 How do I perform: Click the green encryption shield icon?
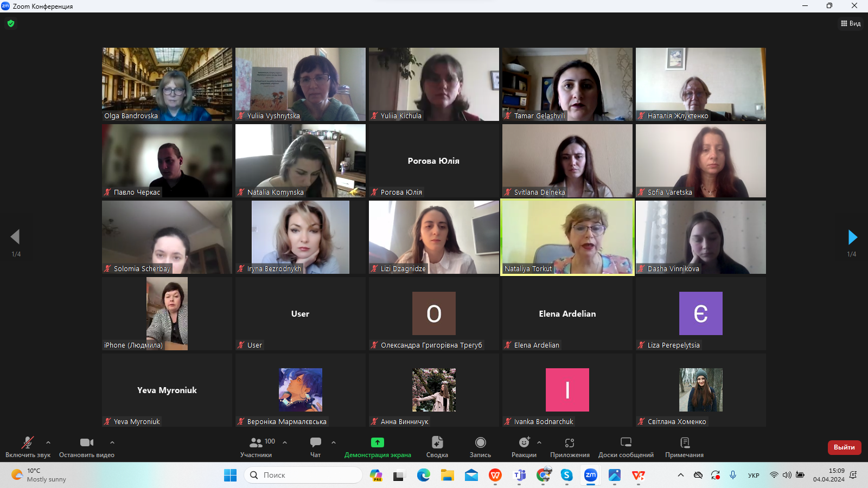[x=11, y=23]
